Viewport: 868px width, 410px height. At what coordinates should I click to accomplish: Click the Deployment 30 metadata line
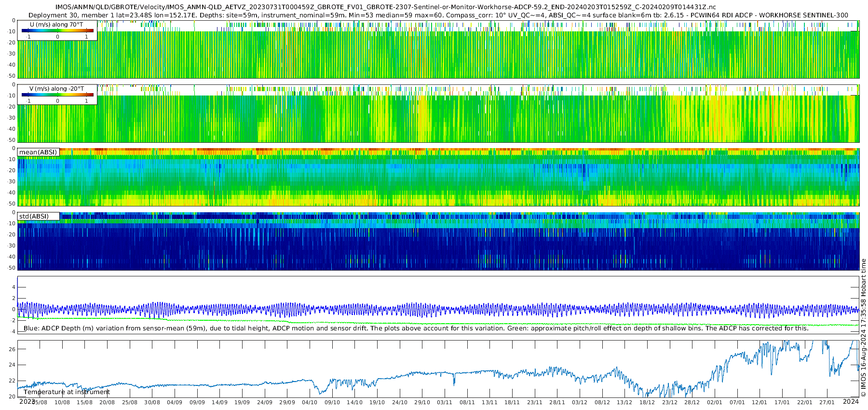pyautogui.click(x=438, y=15)
